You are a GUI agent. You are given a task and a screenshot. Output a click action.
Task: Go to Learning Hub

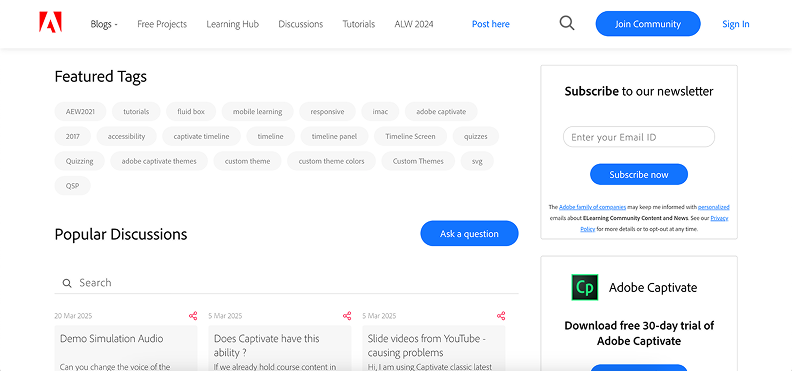[x=232, y=24]
